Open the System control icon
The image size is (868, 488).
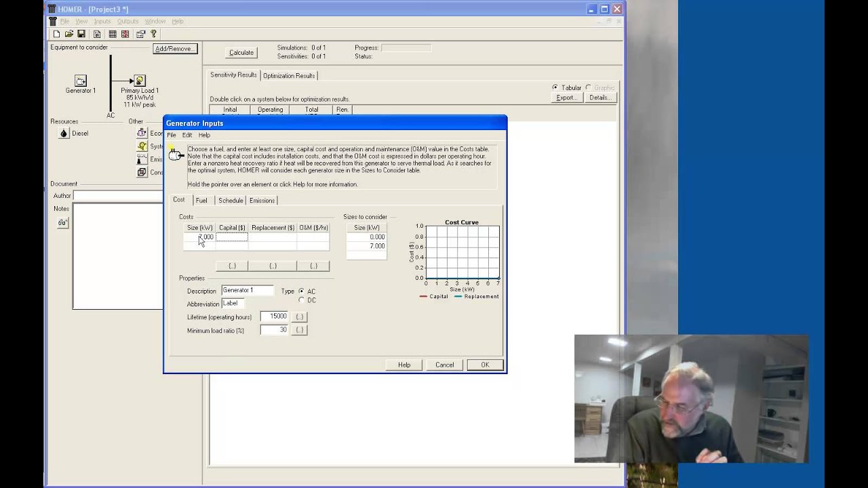(x=142, y=146)
